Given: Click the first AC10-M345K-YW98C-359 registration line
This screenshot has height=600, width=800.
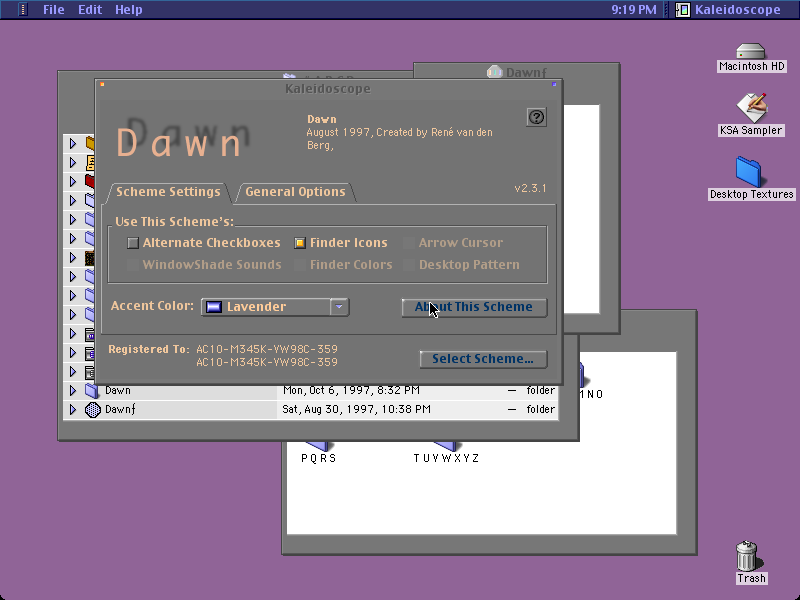Looking at the screenshot, I should point(267,349).
